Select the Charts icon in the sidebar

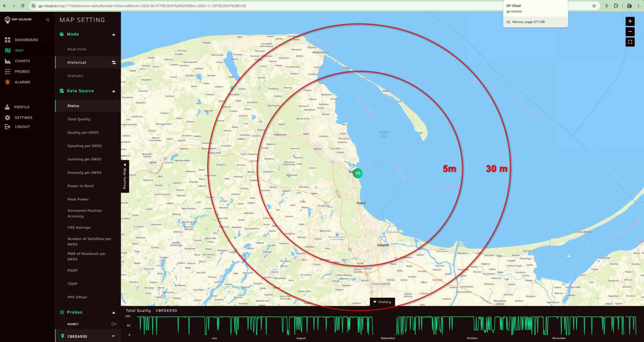click(8, 61)
